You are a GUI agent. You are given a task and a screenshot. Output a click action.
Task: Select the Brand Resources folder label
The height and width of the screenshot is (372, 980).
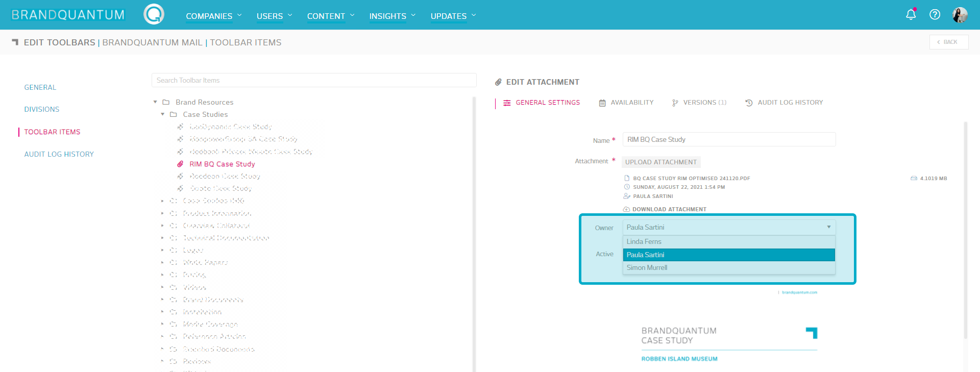pyautogui.click(x=205, y=102)
